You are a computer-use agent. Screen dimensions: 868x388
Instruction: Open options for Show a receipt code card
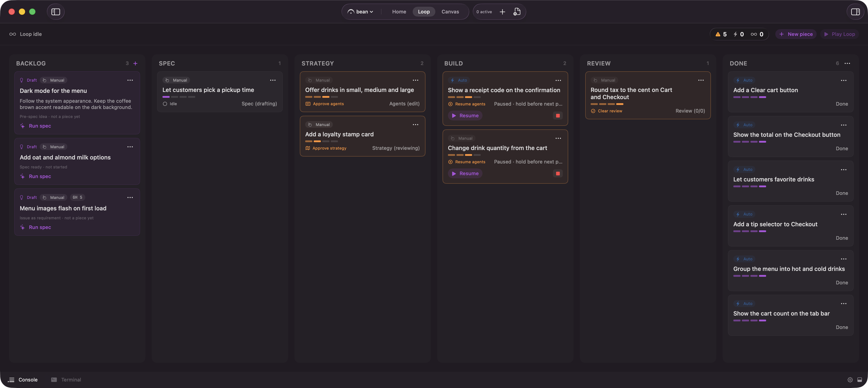558,80
